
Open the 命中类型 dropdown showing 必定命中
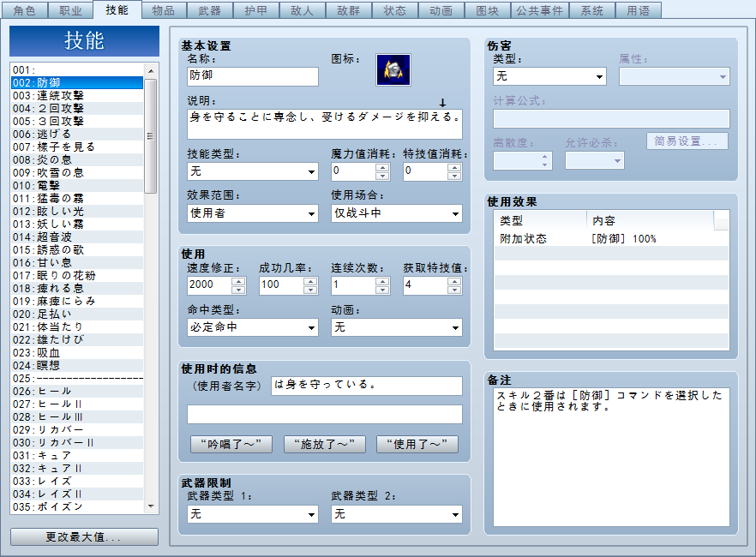(x=253, y=327)
